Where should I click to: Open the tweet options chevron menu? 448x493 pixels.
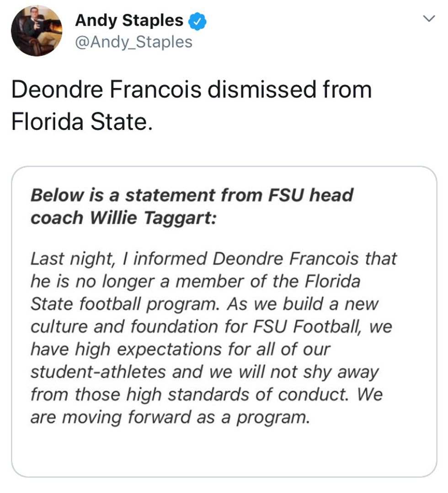428,19
